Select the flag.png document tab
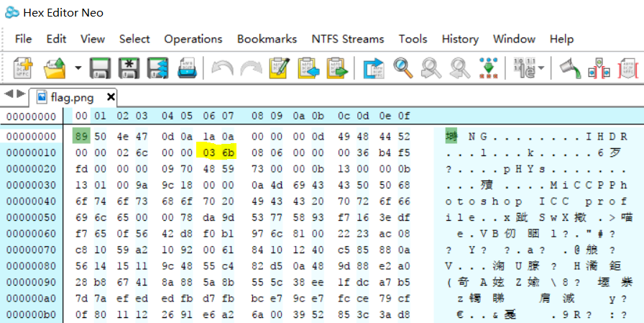This screenshot has width=644, height=323. [73, 97]
